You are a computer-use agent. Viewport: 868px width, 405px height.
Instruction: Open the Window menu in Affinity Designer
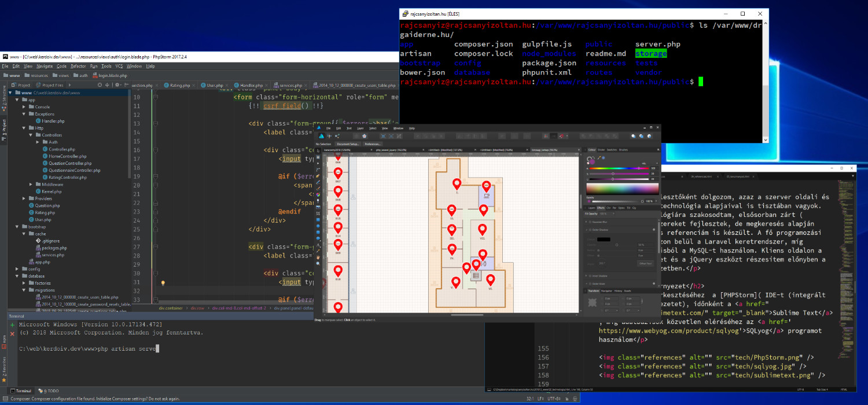coord(398,128)
